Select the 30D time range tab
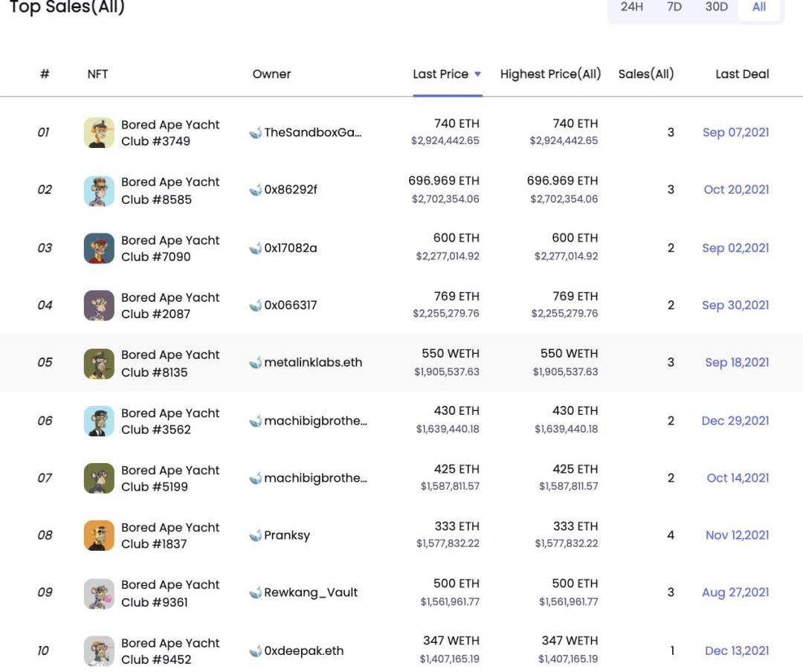 716,7
